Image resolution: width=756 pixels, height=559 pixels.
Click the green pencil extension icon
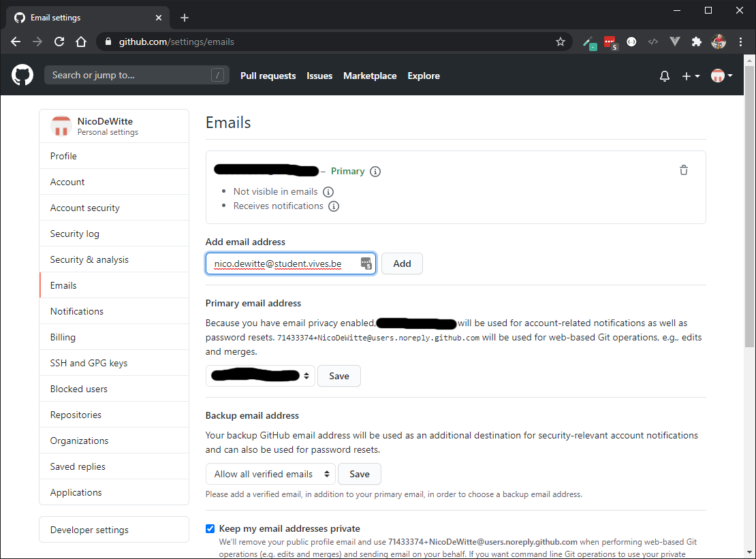coord(589,43)
